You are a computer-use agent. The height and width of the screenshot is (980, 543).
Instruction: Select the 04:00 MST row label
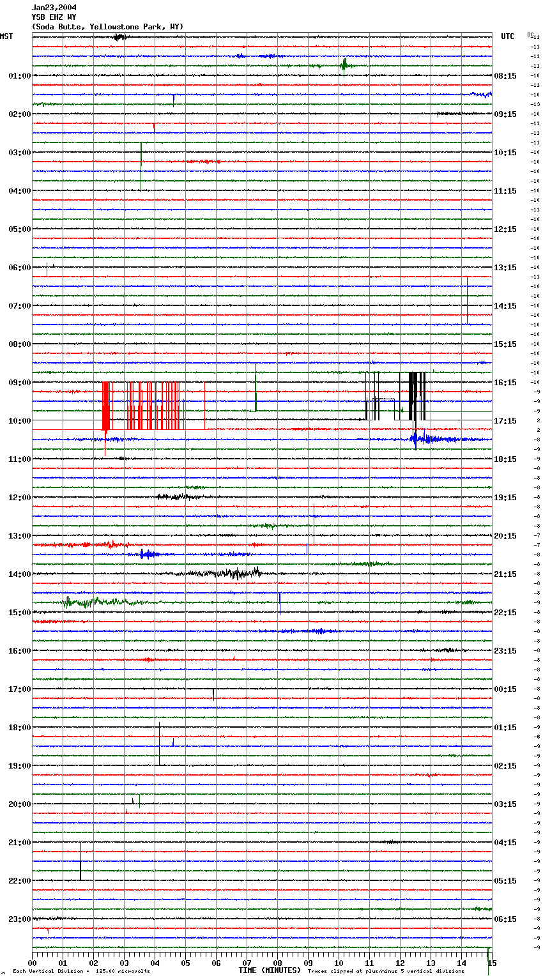click(19, 191)
